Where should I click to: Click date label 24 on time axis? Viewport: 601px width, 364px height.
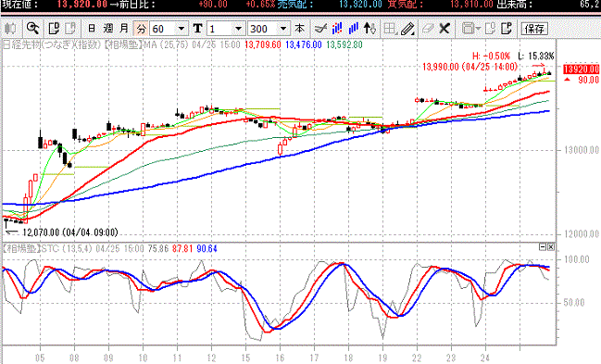(x=485, y=358)
